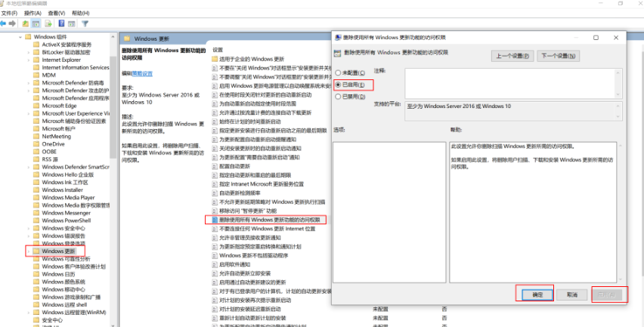Open the 文件(F) menu
This screenshot has height=327, width=644.
(x=9, y=13)
